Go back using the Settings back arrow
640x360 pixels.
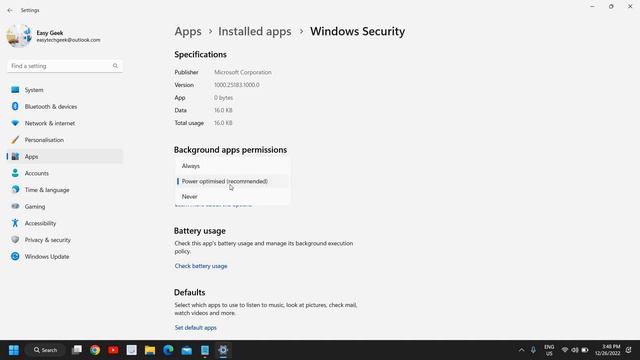[x=10, y=10]
